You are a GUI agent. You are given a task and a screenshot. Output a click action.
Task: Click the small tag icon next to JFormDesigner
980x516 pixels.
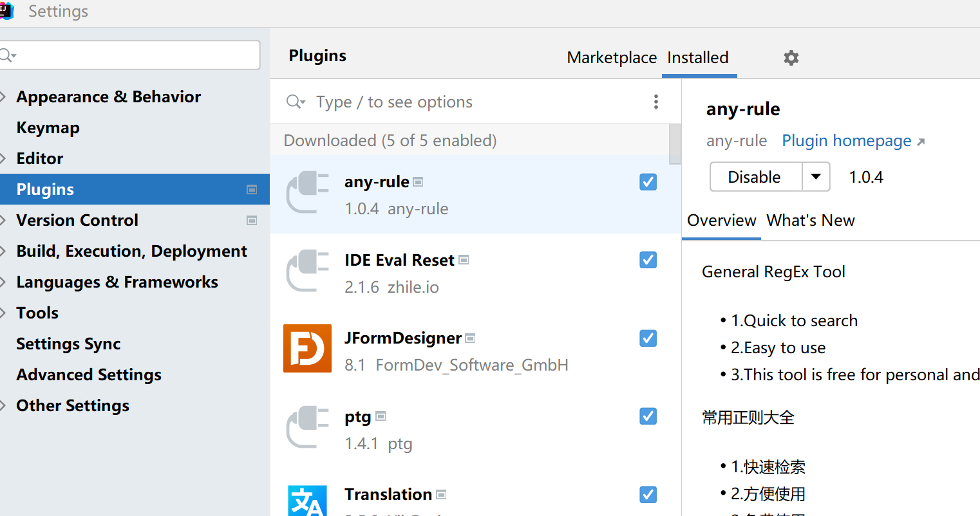470,338
